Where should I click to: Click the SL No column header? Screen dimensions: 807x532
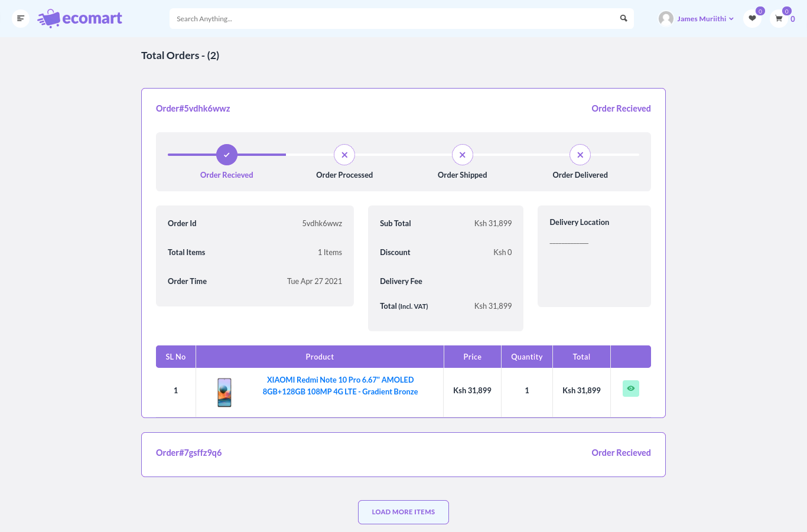[175, 357]
